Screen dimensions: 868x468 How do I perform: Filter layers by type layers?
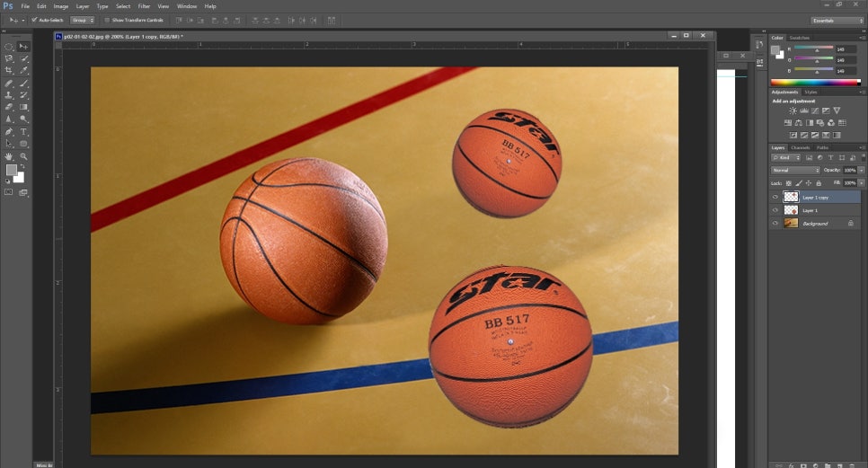click(830, 158)
